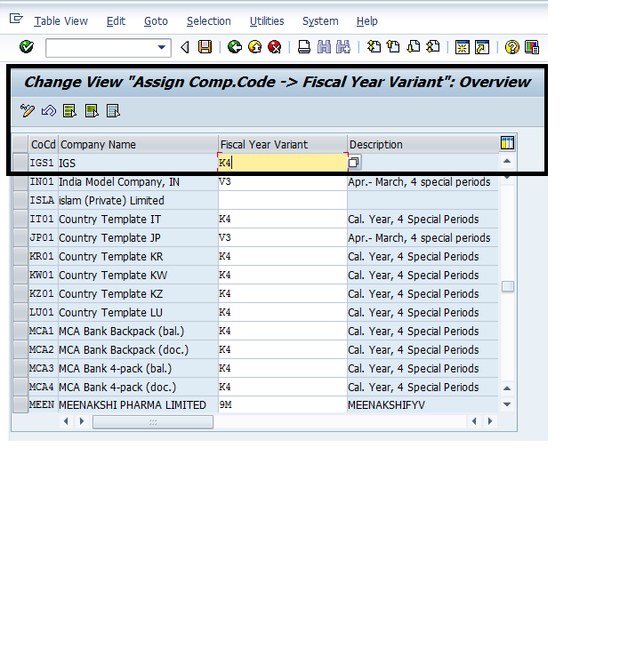Click the V3 variant field for IN01
The height and width of the screenshot is (648, 644).
click(283, 182)
